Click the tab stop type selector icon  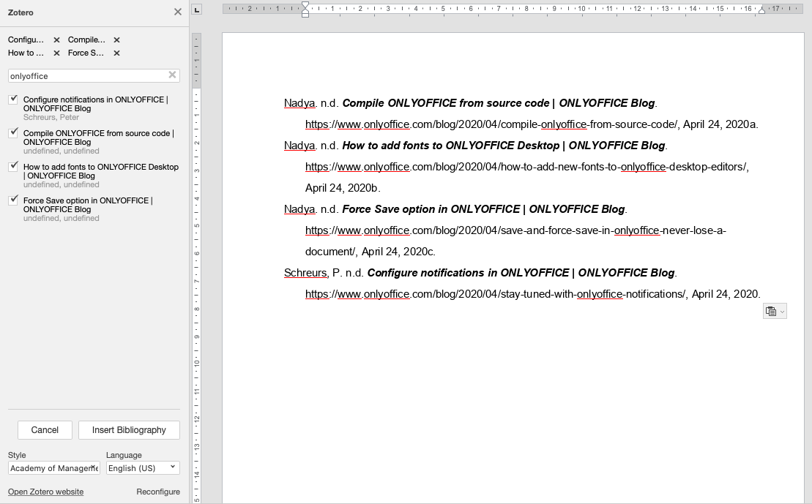(x=197, y=10)
